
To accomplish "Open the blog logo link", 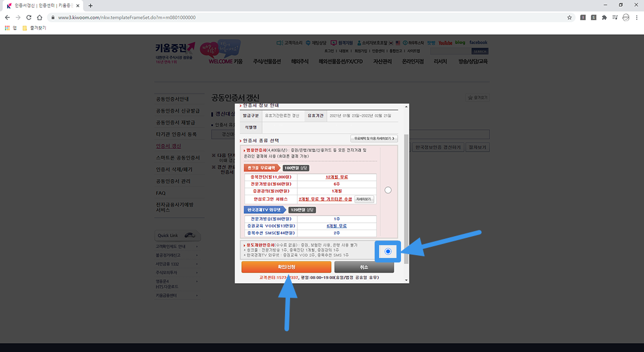I will pos(460,43).
